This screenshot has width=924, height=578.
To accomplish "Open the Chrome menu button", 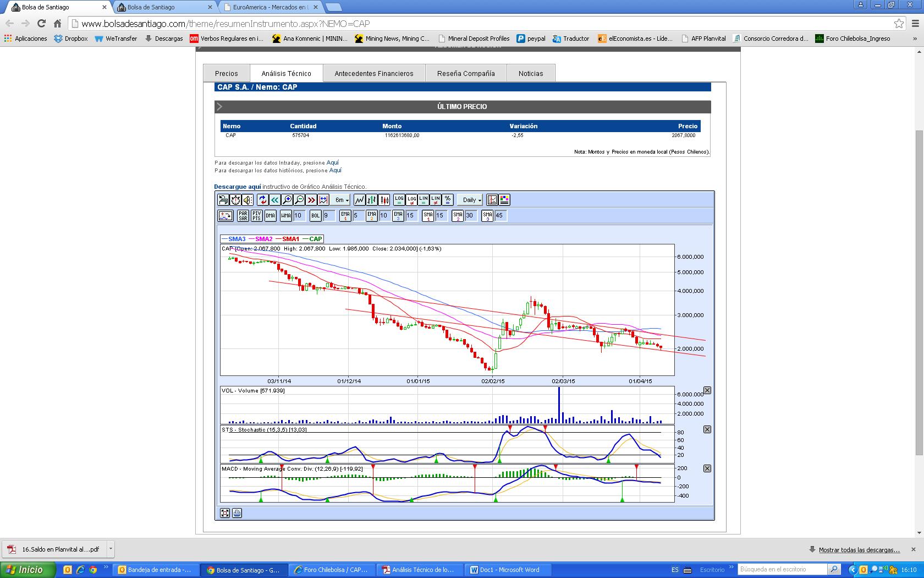I will coord(915,23).
